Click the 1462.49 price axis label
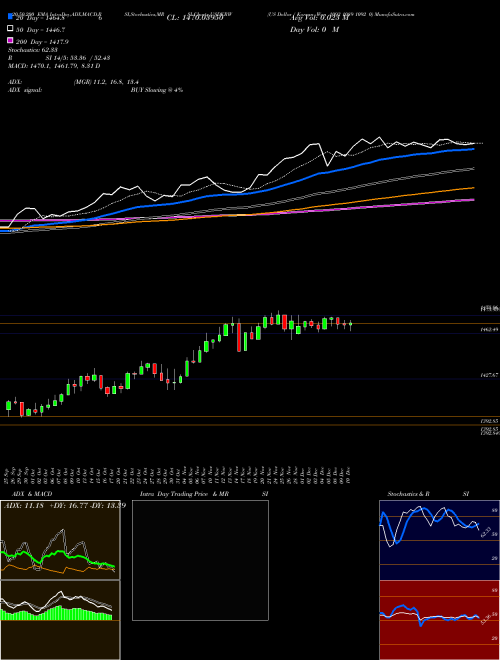 [489, 330]
